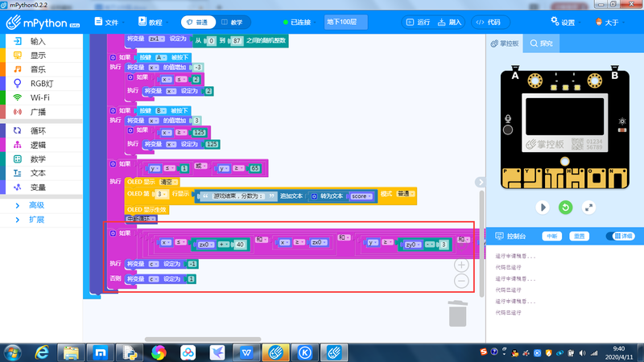Zoom in the workspace with plus icon
The width and height of the screenshot is (644, 362).
[x=461, y=264]
